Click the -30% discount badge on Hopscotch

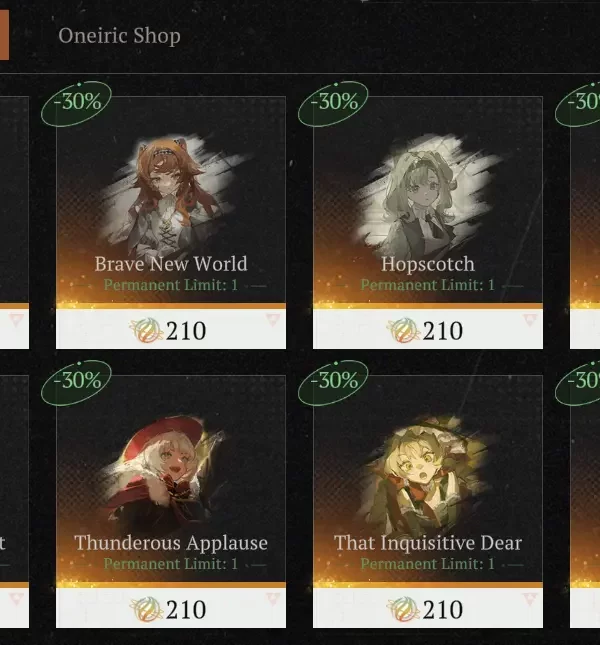[334, 103]
